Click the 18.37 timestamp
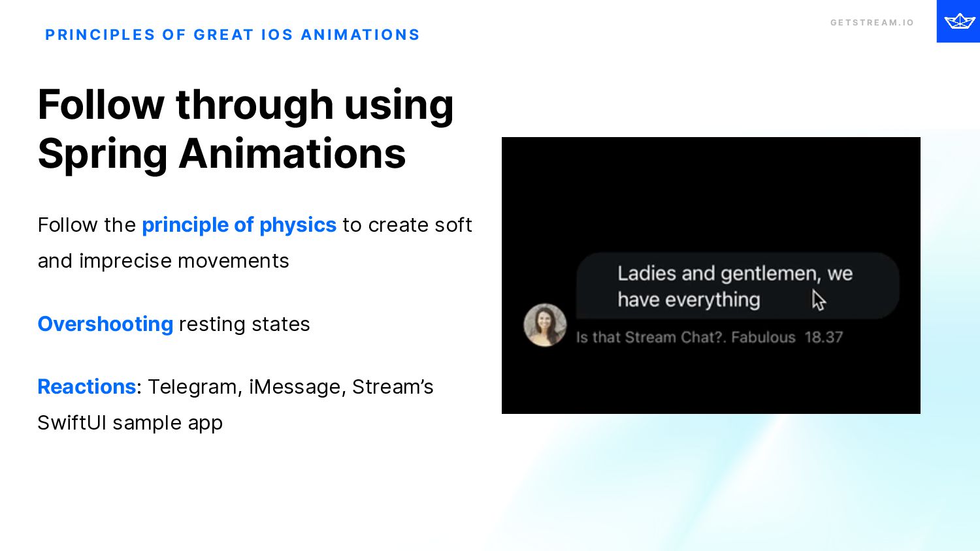Screen dimensions: 980x551 [x=824, y=338]
